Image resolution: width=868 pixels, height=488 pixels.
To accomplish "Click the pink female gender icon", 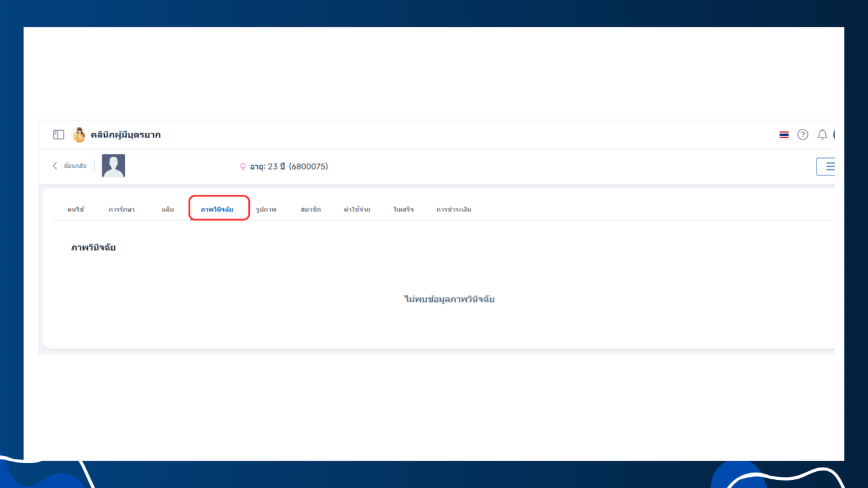I will click(243, 167).
